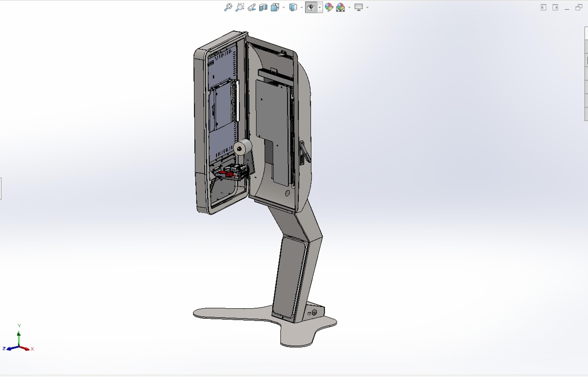Screen dimensions: 588x377
Task: Click the Apply Scene icon
Action: (341, 7)
